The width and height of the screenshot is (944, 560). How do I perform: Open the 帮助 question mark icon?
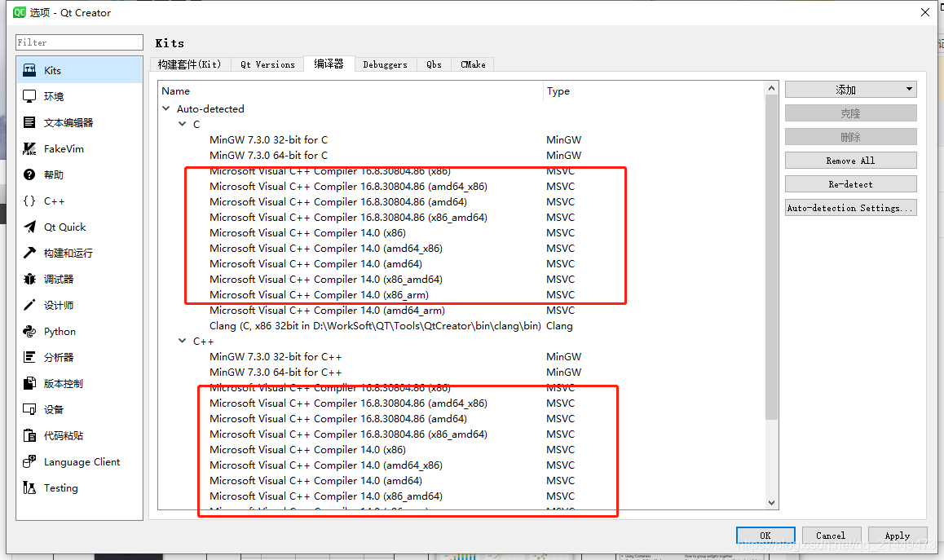(29, 174)
